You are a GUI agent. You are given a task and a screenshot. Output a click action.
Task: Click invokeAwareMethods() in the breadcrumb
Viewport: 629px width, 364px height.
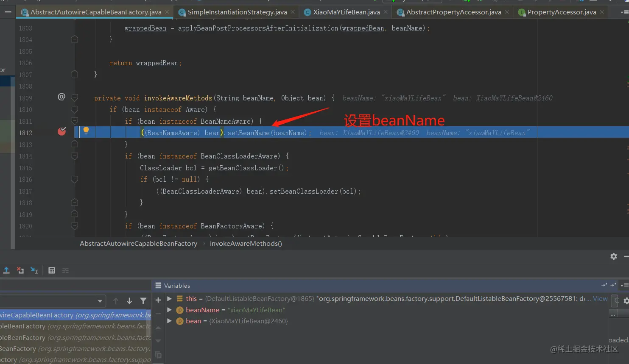tap(246, 243)
